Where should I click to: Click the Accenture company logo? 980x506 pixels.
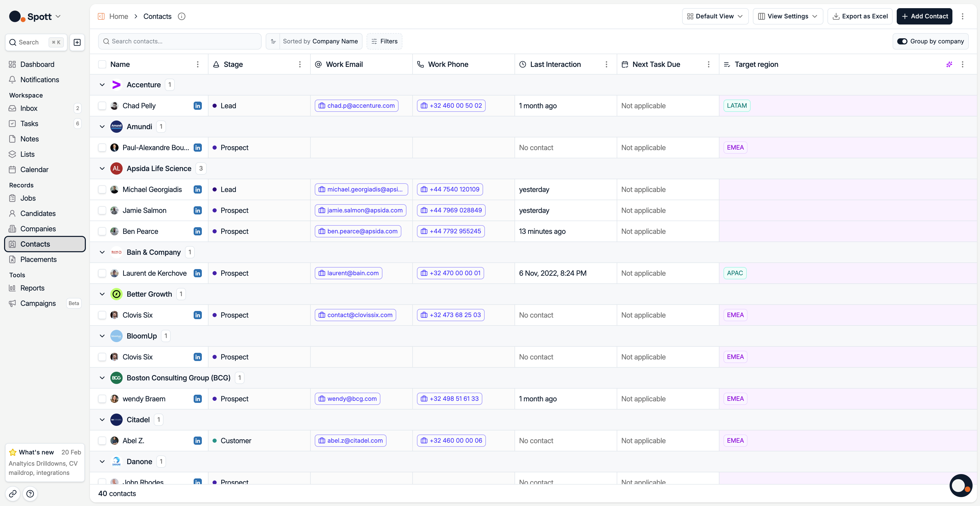116,85
